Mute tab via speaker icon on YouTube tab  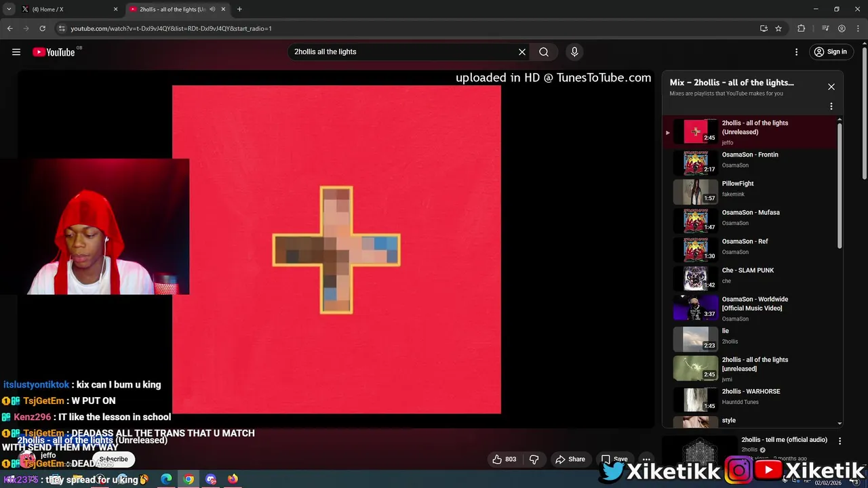tap(212, 9)
